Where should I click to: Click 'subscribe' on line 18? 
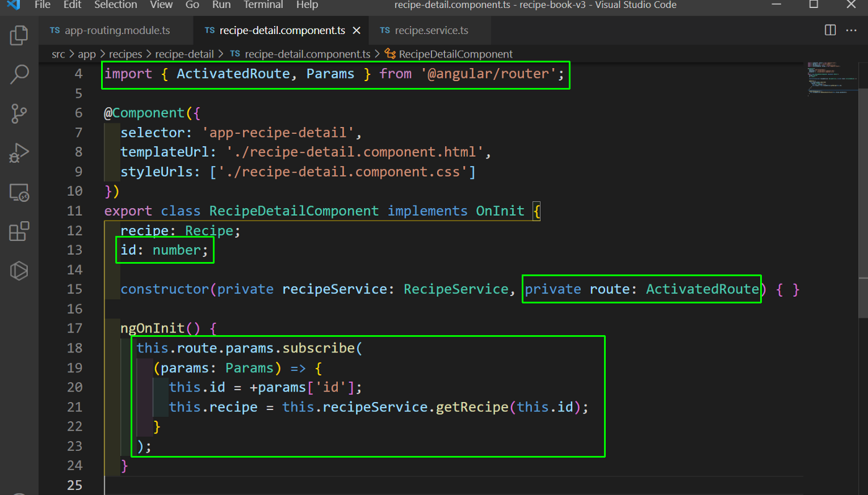[x=318, y=348]
